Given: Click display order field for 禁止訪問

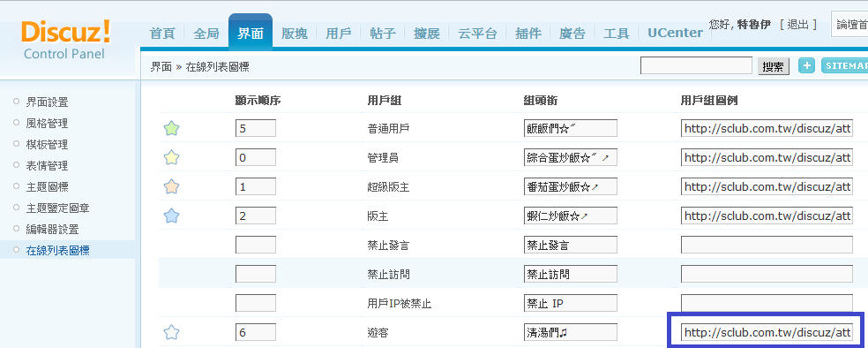Looking at the screenshot, I should [x=255, y=274].
